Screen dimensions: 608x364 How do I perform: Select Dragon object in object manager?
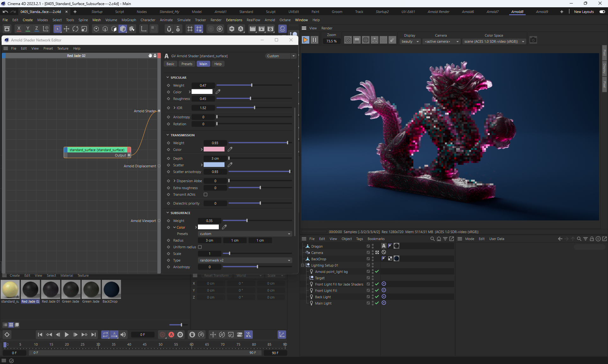click(317, 246)
